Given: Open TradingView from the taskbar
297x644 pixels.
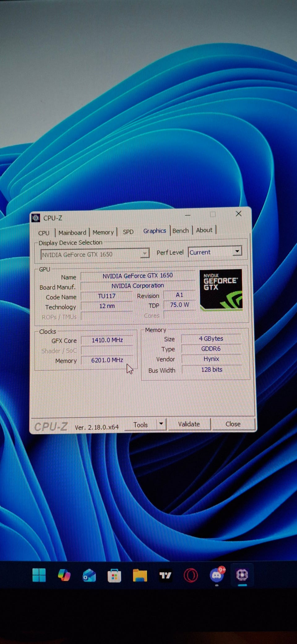Looking at the screenshot, I should point(165,576).
